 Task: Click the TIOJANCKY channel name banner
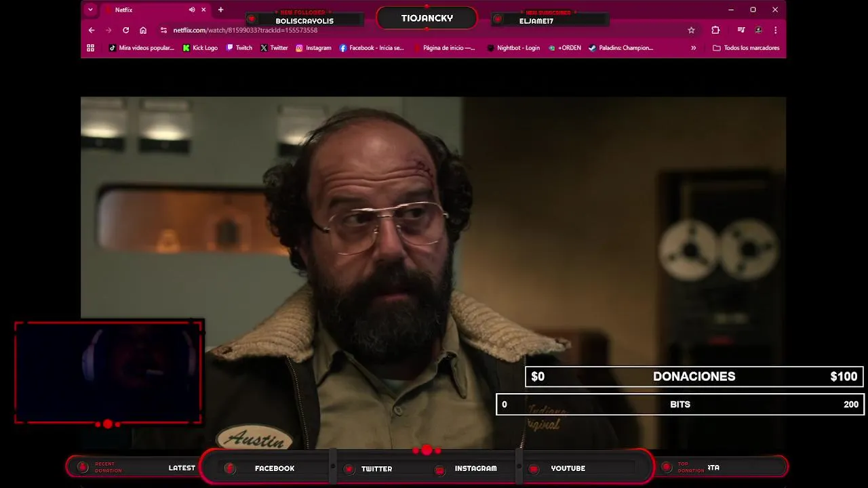coord(427,18)
